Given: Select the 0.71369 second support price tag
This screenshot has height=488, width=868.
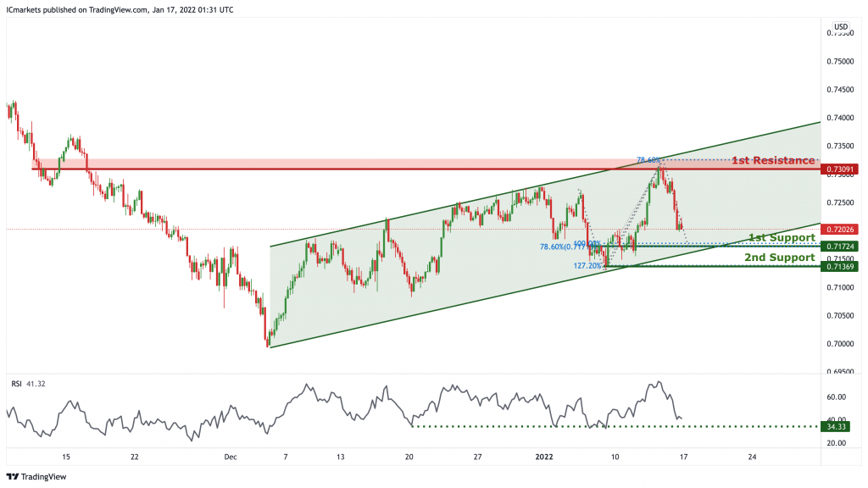Looking at the screenshot, I should coord(840,267).
